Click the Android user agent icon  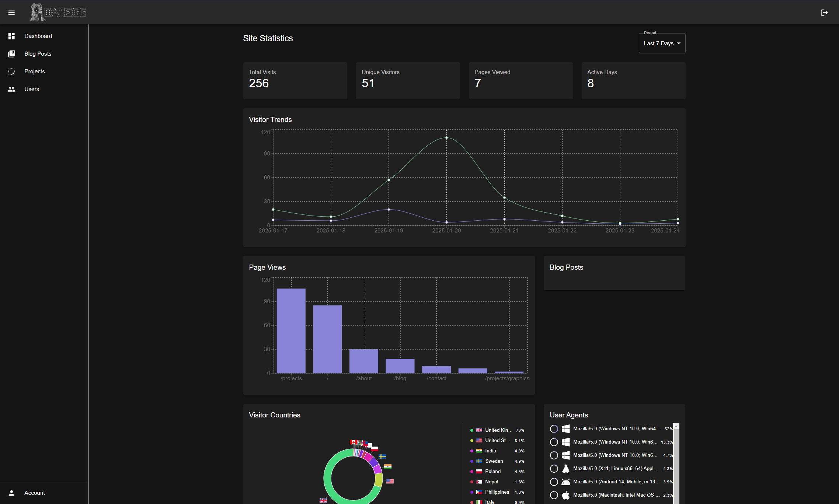pyautogui.click(x=565, y=482)
